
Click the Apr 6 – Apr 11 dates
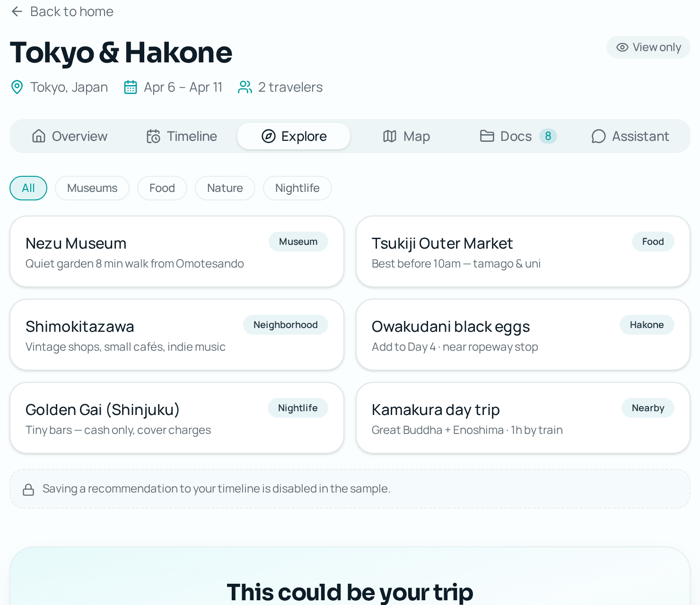pos(183,87)
